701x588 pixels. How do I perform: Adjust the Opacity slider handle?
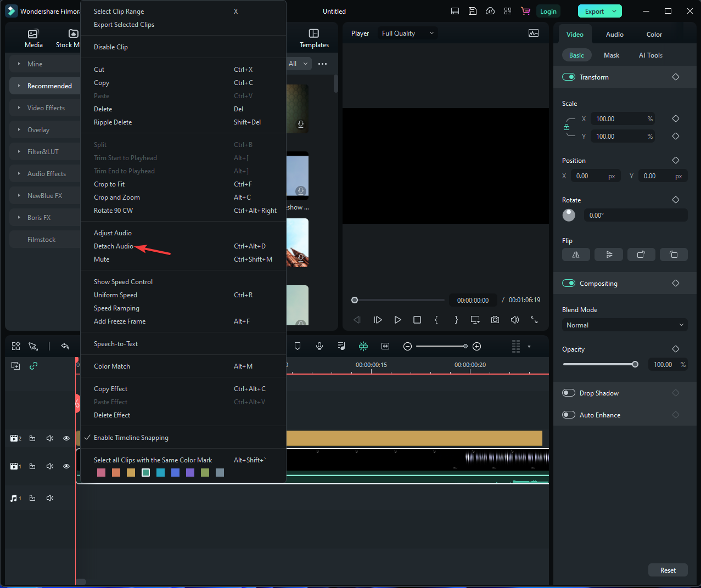coord(635,364)
